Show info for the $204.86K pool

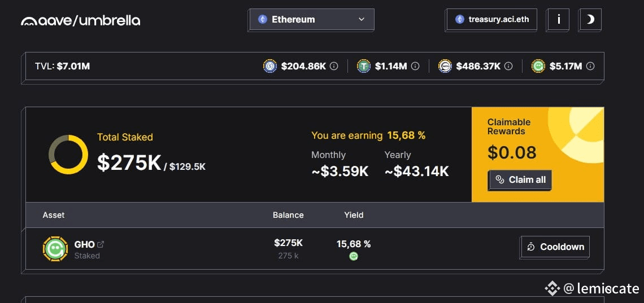(x=334, y=66)
